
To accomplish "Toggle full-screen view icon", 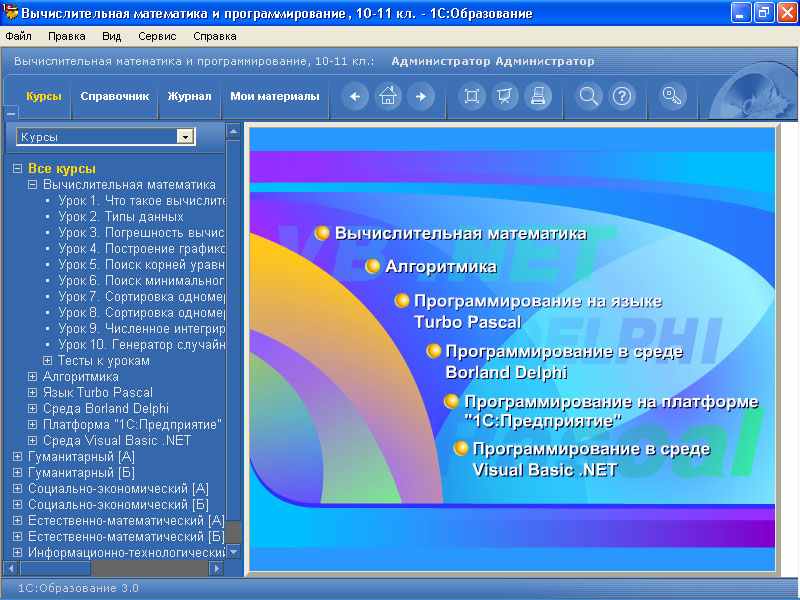I will (x=471, y=96).
